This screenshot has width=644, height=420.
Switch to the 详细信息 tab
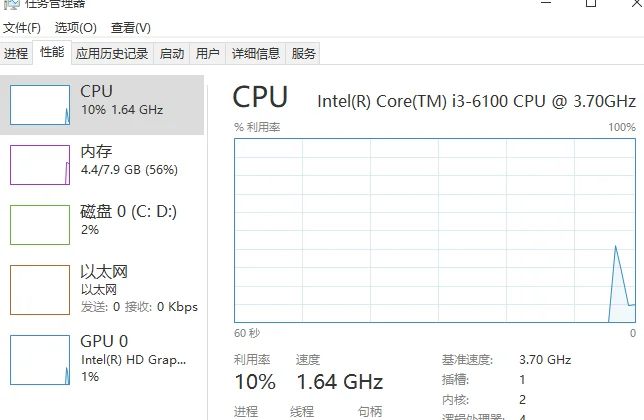256,54
